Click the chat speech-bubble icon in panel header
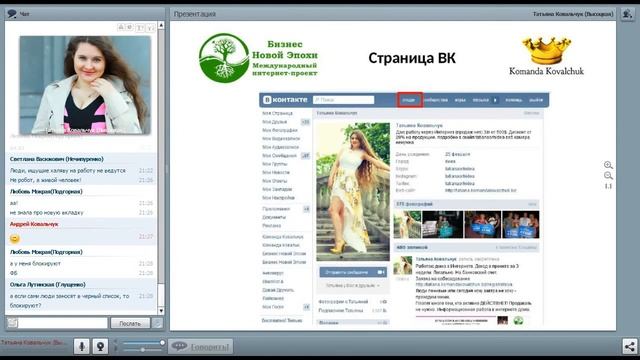Viewport: 640px width, 360px height. tap(12, 14)
